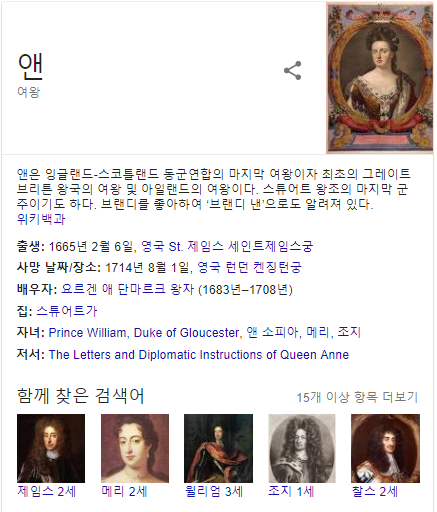This screenshot has height=512, width=437.
Task: Open the 윌리엄 3세 text link
Action: (214, 492)
